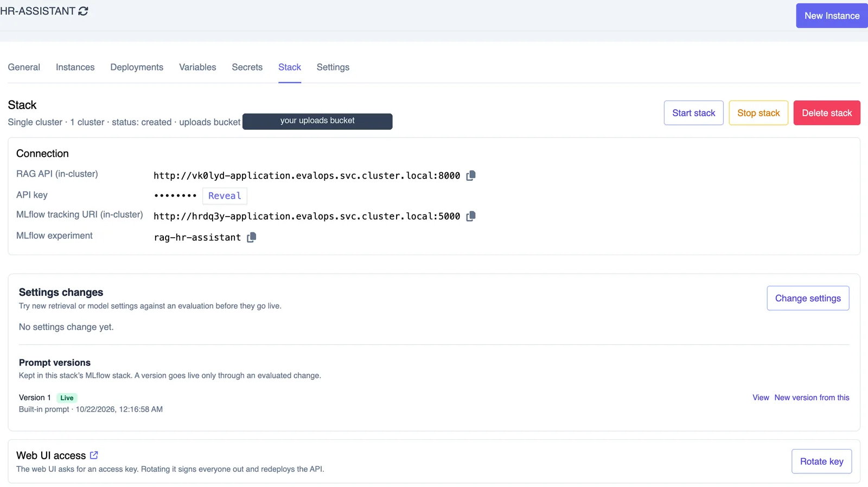Reveal the API key
The image size is (868, 487).
coord(225,196)
